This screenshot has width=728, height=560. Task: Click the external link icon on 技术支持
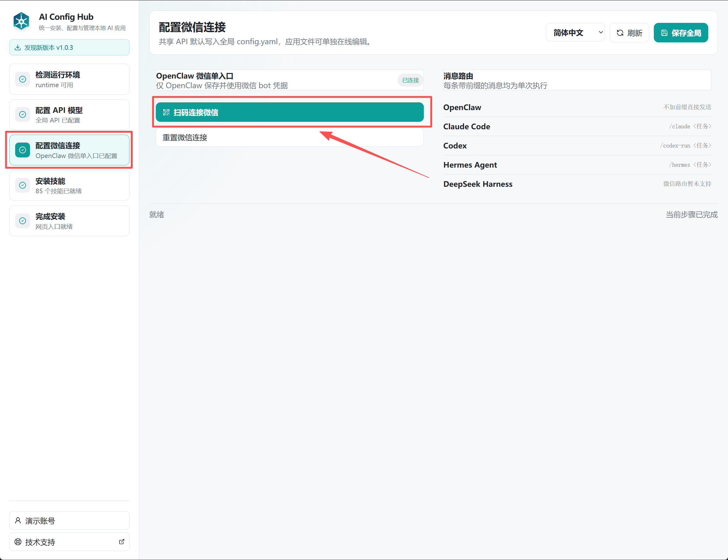click(121, 542)
